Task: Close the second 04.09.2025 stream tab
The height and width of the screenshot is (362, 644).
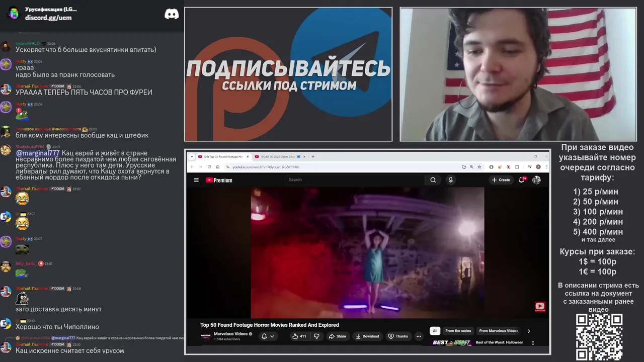Action: [304, 156]
